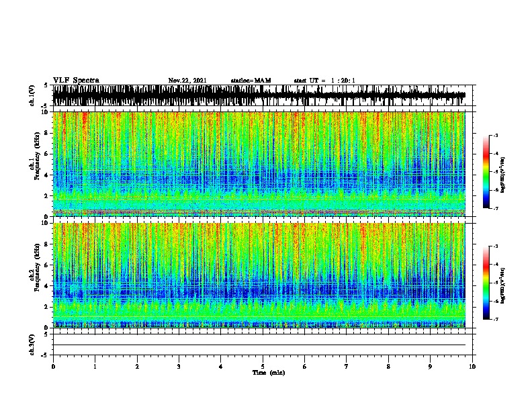This screenshot has width=532, height=411.
Task: Click the "station=MAM" header label
Action: pyautogui.click(x=251, y=81)
